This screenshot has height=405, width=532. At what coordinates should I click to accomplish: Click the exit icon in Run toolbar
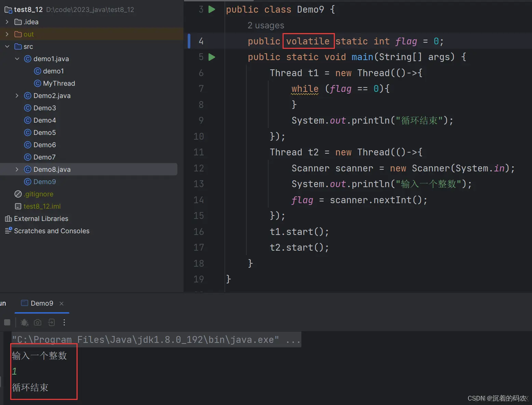[x=51, y=322]
